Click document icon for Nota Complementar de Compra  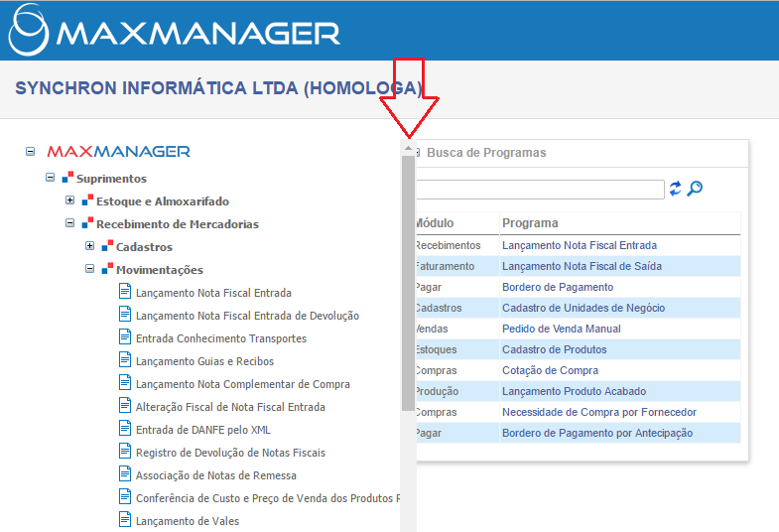[x=125, y=382]
